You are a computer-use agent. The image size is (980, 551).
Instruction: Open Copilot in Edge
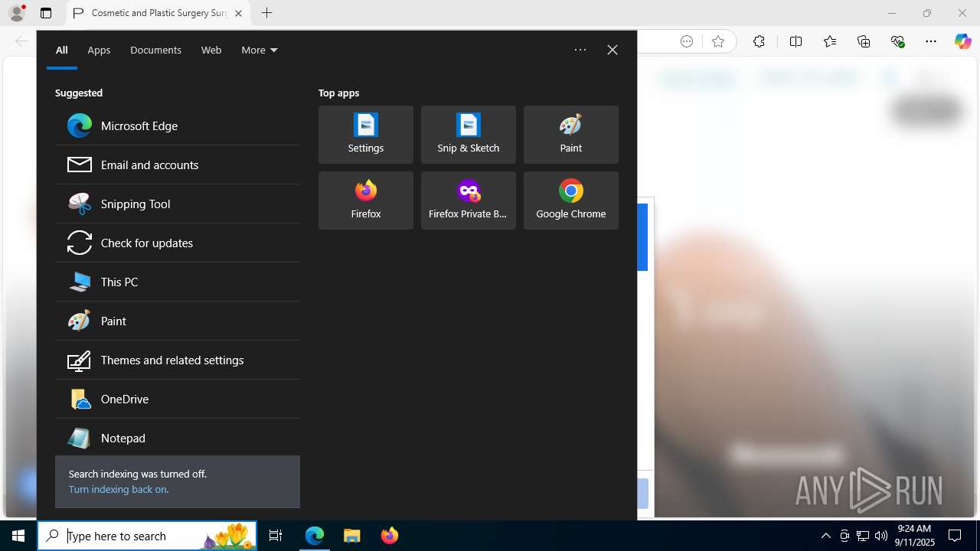click(x=962, y=42)
